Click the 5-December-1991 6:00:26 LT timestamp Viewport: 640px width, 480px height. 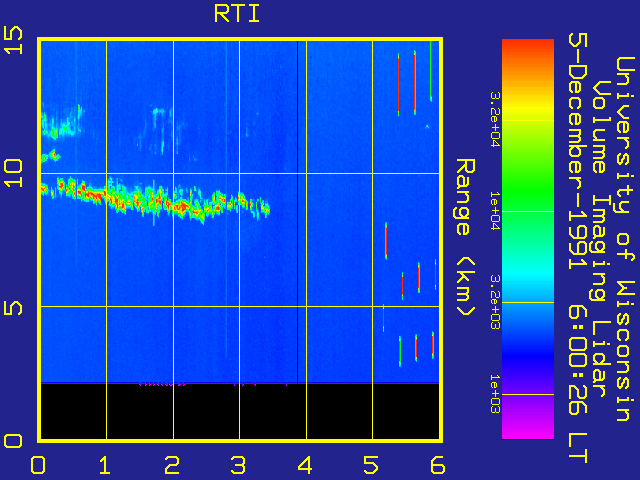tap(578, 248)
